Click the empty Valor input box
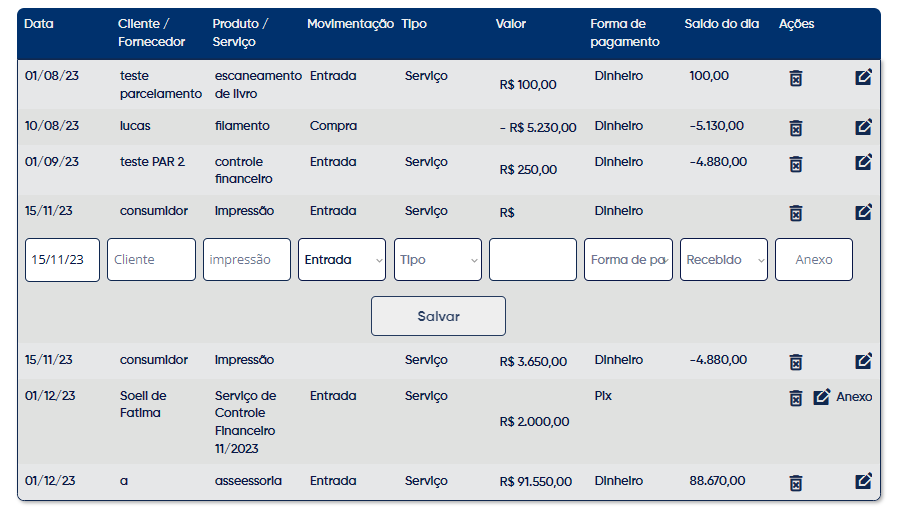Screen dimensions: 898x512 click(533, 259)
